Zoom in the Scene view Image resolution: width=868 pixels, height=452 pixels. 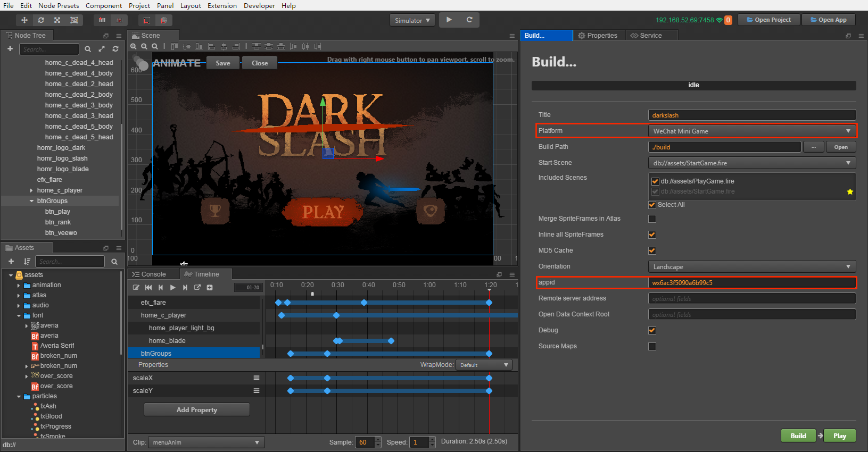click(134, 46)
